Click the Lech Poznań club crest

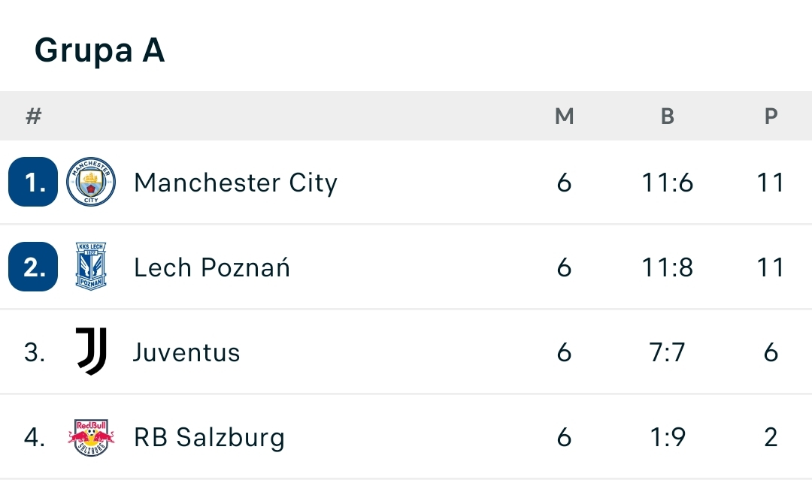point(91,267)
